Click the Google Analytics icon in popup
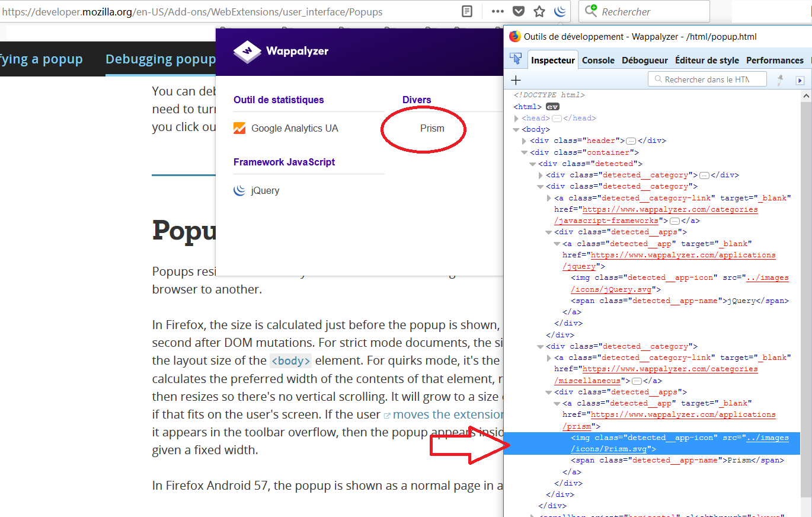Image resolution: width=812 pixels, height=517 pixels. tap(239, 128)
